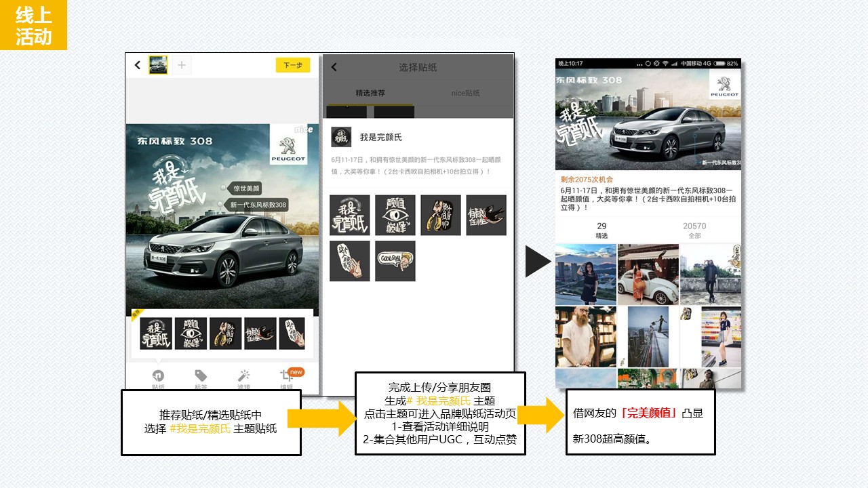The width and height of the screenshot is (868, 488).
Task: Show all 20570 全部 posts
Action: (694, 230)
